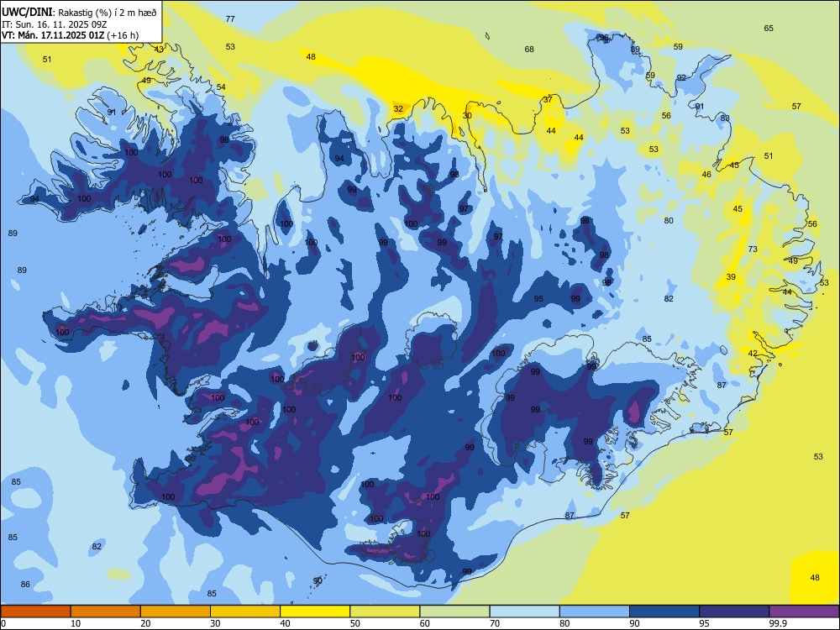Choose the amber 30–40 legend swatch
Viewport: 840px width, 630px height.
click(x=245, y=612)
